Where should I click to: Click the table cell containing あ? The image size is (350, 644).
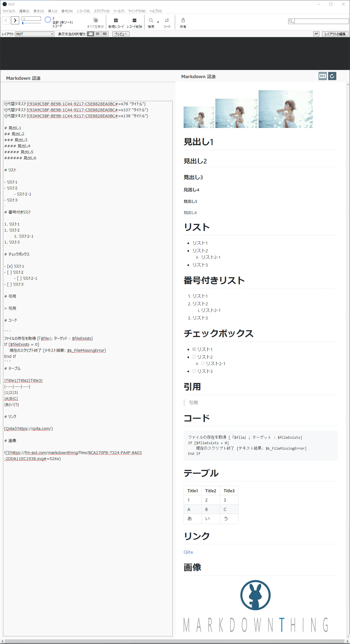[193, 519]
